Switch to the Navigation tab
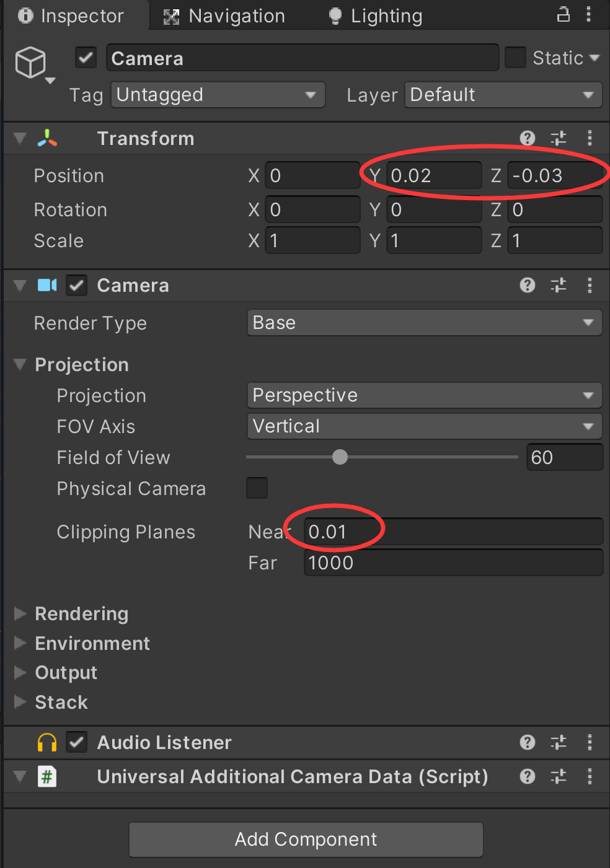Image resolution: width=610 pixels, height=868 pixels. 223,15
